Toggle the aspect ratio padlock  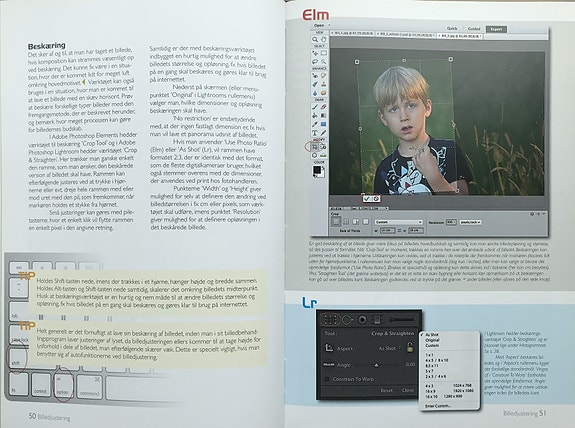click(x=410, y=348)
